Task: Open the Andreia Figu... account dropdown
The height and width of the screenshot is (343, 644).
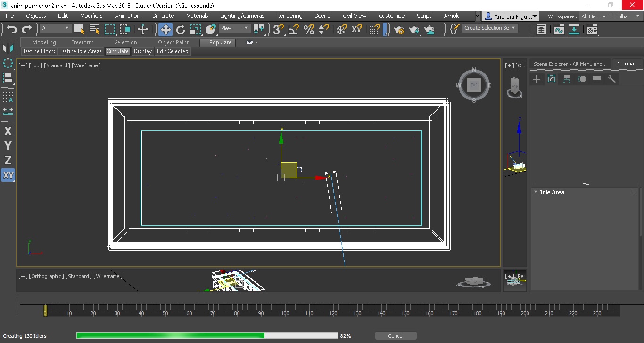Action: [x=511, y=16]
